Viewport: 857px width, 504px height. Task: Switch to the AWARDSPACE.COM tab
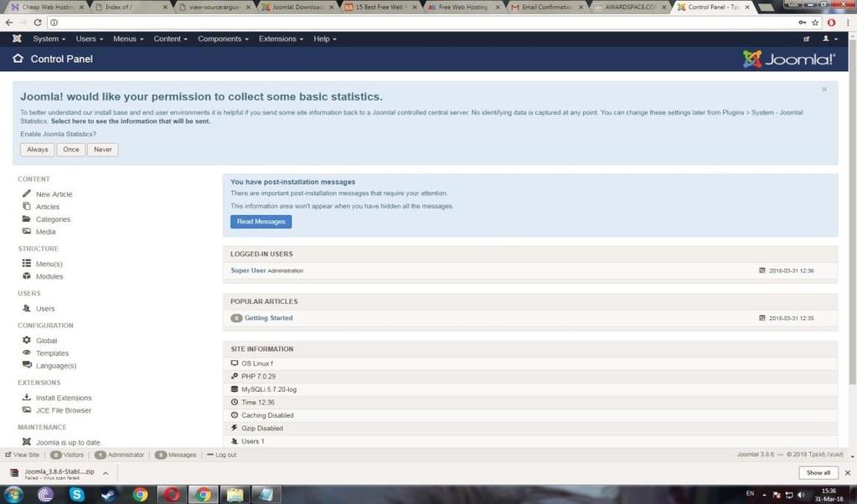click(630, 7)
